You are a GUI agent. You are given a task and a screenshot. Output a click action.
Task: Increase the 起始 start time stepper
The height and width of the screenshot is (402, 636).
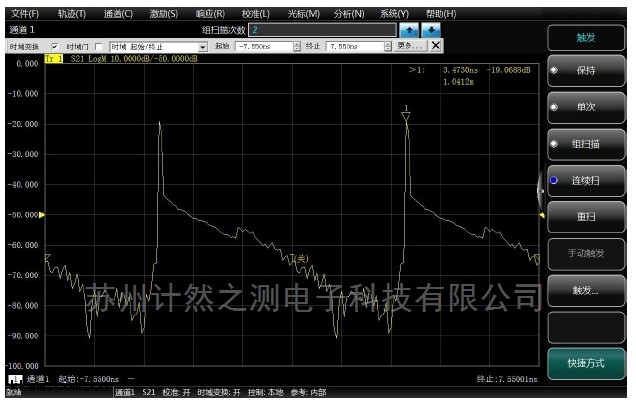tap(296, 44)
